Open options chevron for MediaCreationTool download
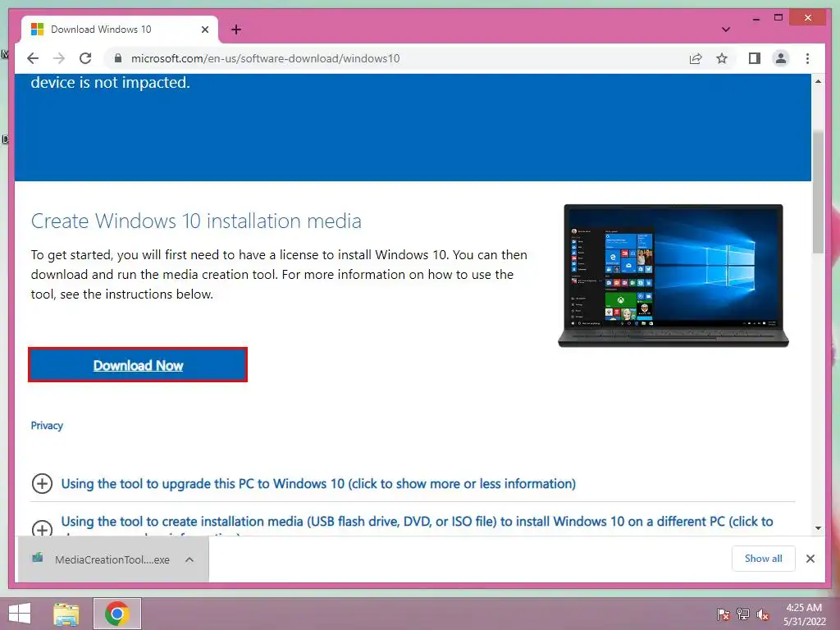This screenshot has height=630, width=840. [189, 559]
